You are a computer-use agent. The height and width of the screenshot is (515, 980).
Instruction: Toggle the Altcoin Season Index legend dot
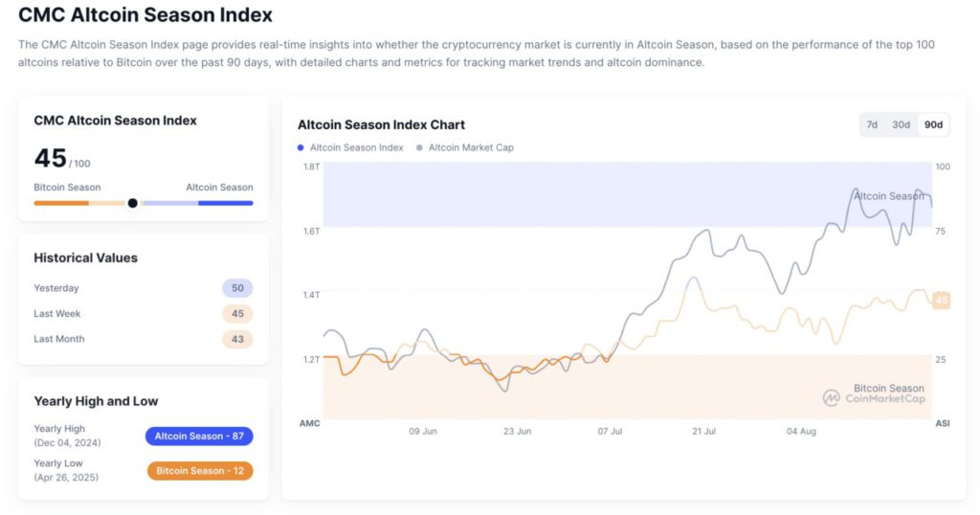(x=301, y=147)
